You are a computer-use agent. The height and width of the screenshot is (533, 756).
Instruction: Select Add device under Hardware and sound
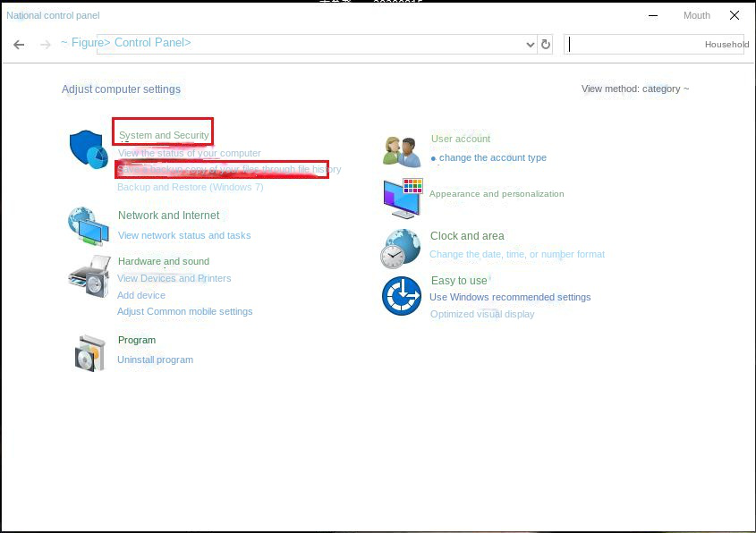(x=141, y=294)
